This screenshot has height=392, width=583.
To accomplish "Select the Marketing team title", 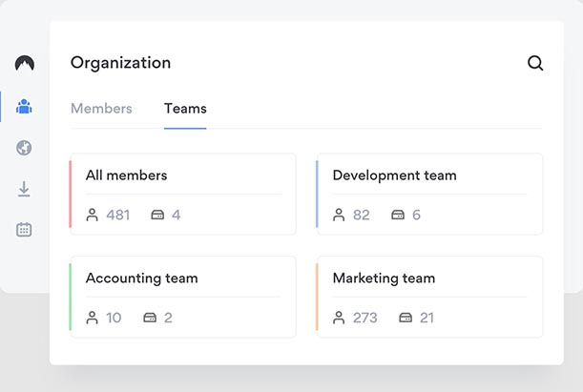I will [384, 279].
